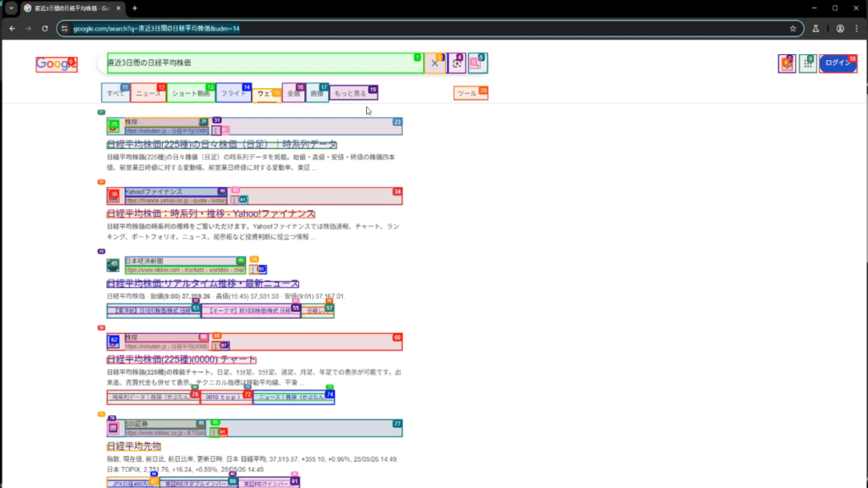Clear the search box with the X icon
Viewport: 868px width, 488px height.
435,63
